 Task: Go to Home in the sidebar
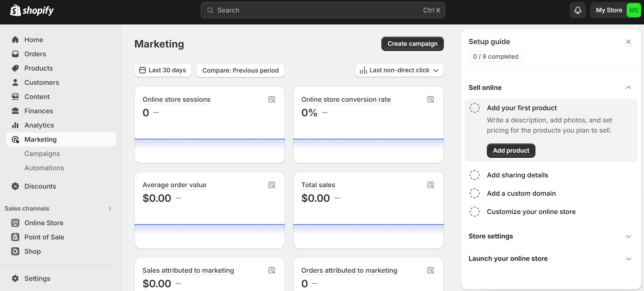pos(61,40)
